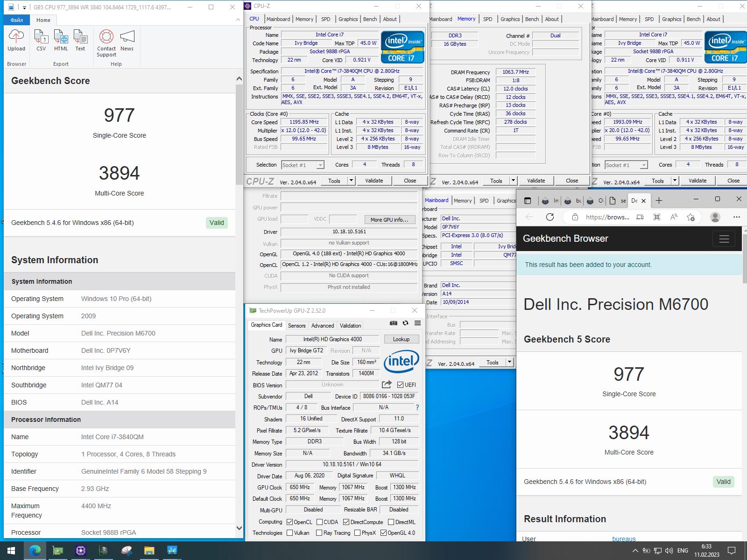Toggle the Ray Tracing checkbox
747x560 pixels.
pos(319,532)
